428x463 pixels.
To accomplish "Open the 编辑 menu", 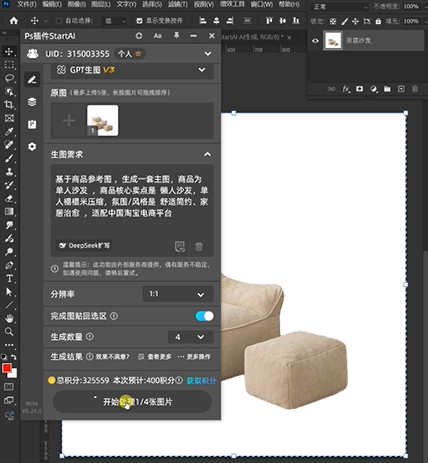I will 52,4.
